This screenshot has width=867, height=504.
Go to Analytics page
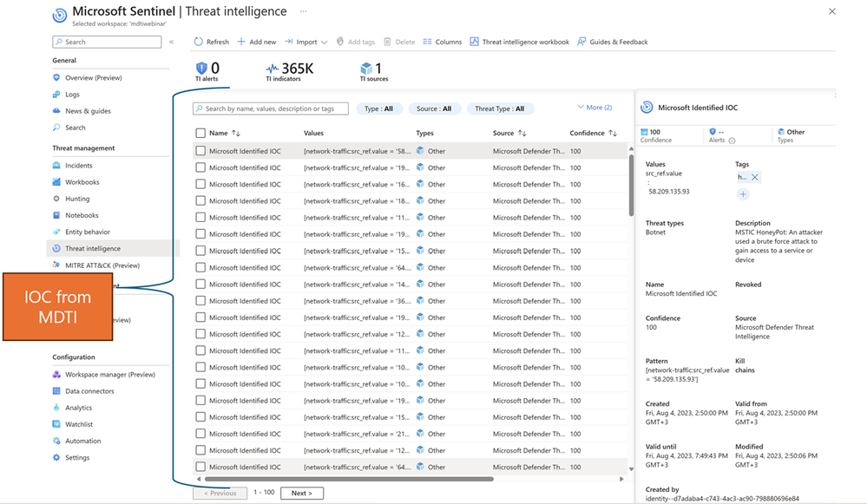78,408
